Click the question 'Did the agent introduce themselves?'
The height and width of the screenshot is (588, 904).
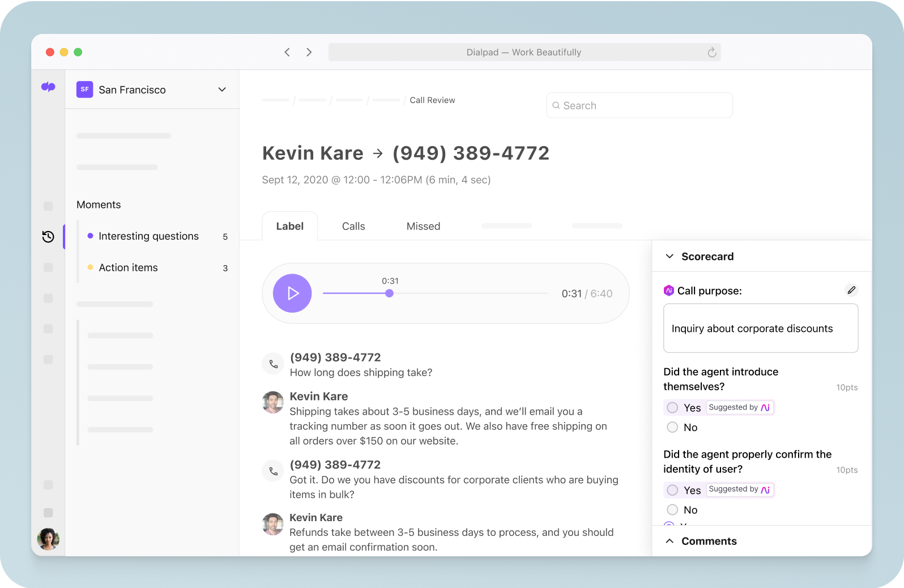click(x=720, y=379)
